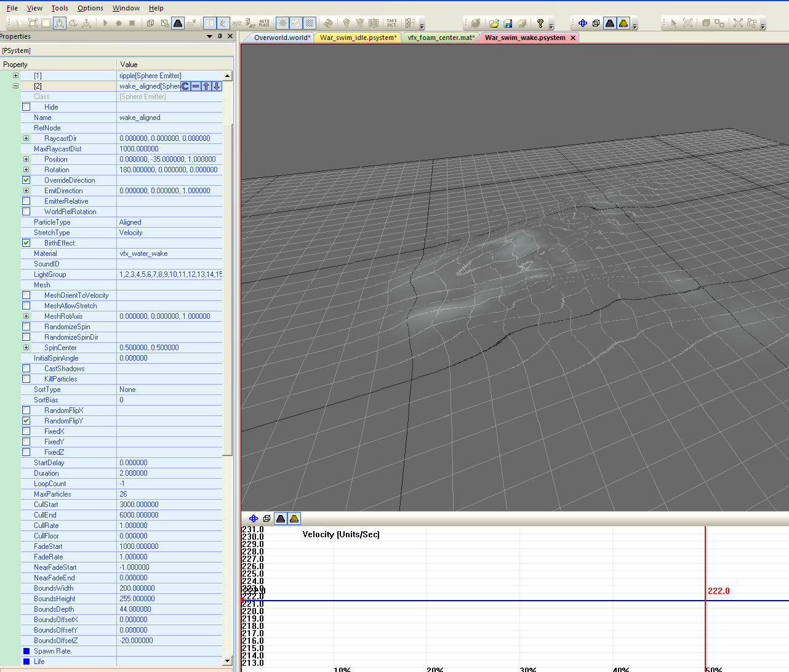
Task: Expand the Rotation property
Action: [x=26, y=170]
